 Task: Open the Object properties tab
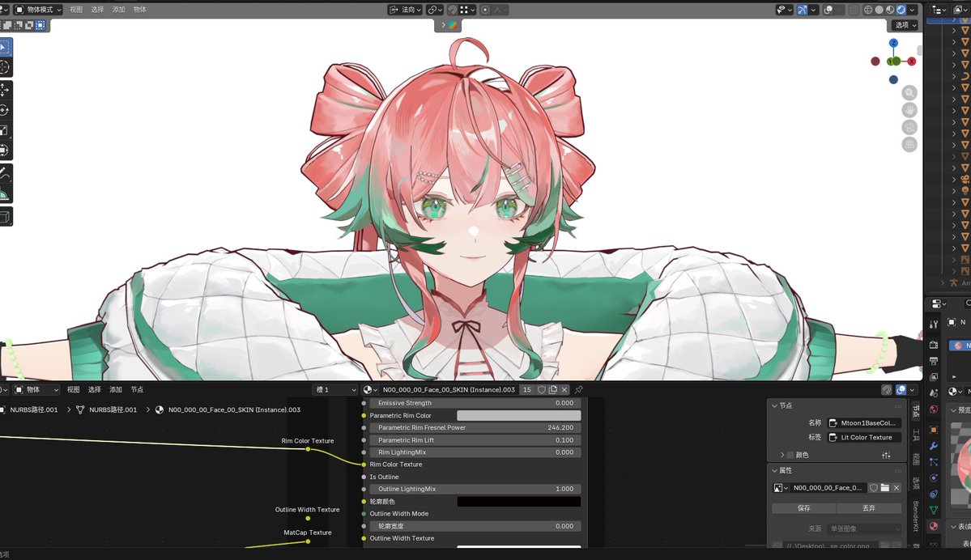coord(934,430)
